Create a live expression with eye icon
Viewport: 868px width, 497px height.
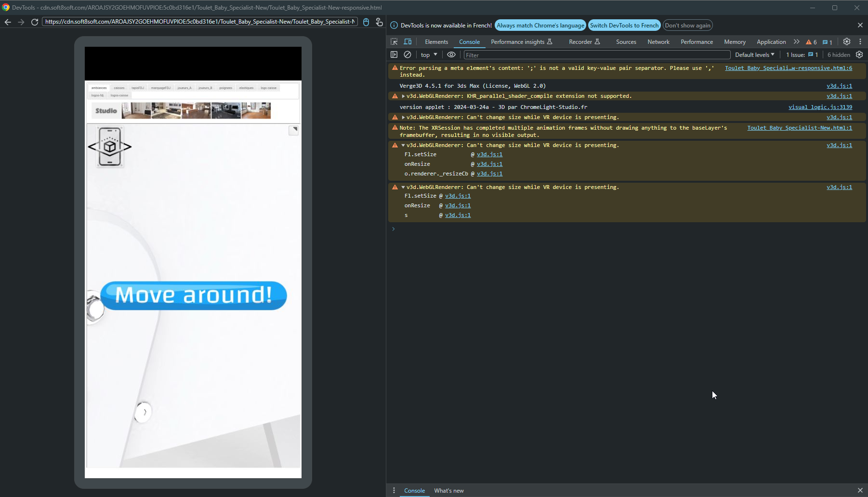click(x=451, y=55)
